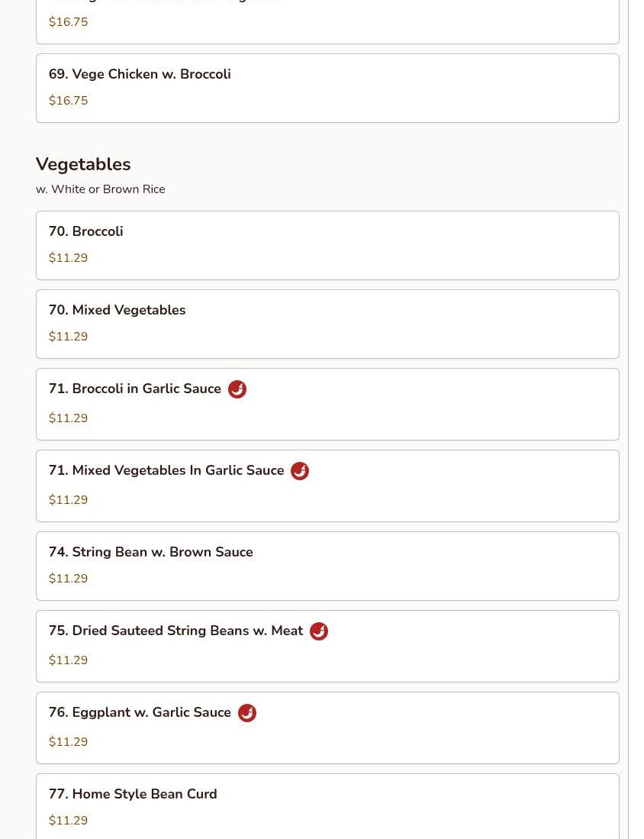Choose 76. Eggplant w. Garlic Sauce title

pyautogui.click(x=140, y=713)
